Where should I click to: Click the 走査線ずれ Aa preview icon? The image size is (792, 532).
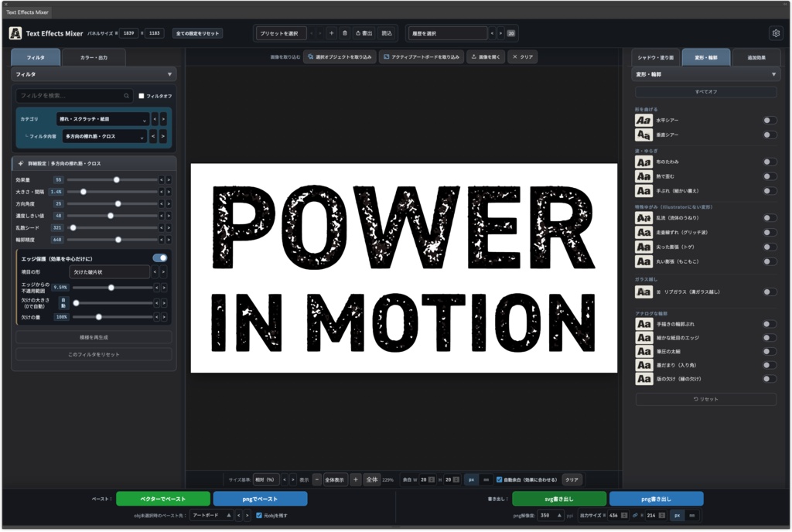643,232
